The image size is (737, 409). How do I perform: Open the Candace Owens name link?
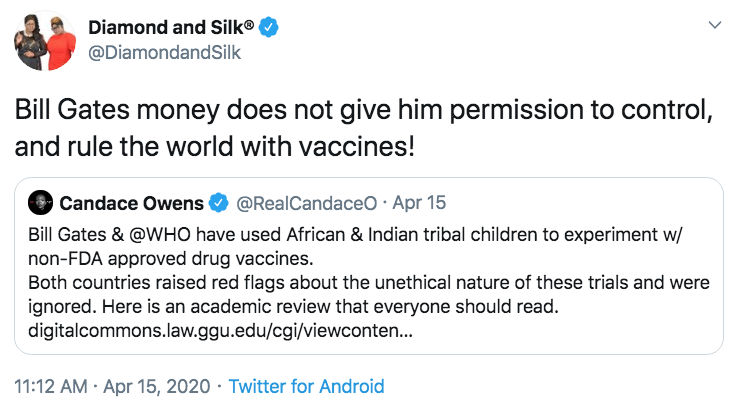[131, 203]
